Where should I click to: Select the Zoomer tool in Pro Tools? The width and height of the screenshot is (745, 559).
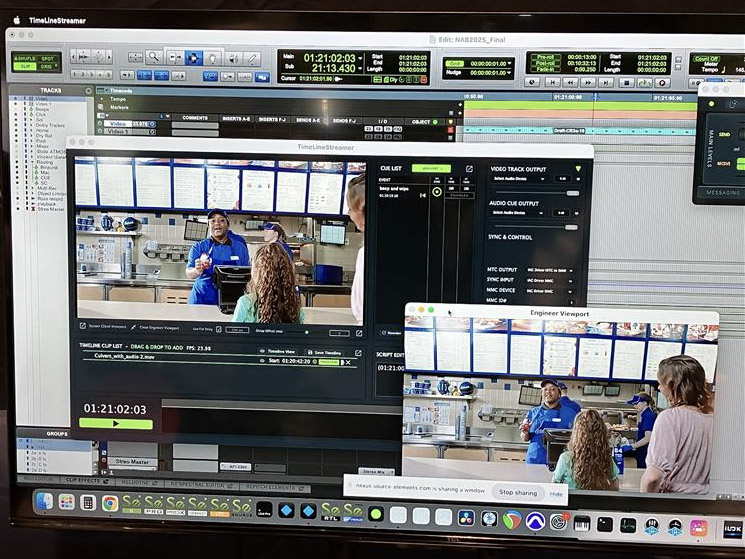pyautogui.click(x=154, y=57)
